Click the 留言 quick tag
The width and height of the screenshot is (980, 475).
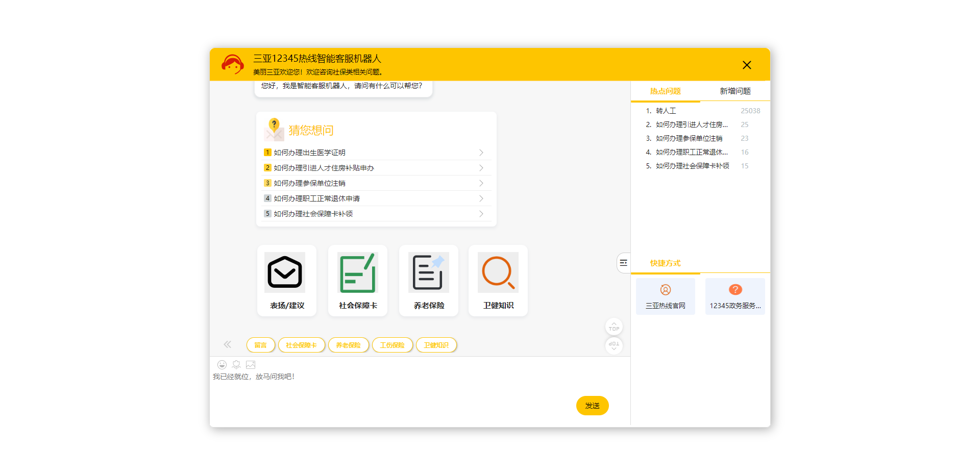click(x=261, y=345)
